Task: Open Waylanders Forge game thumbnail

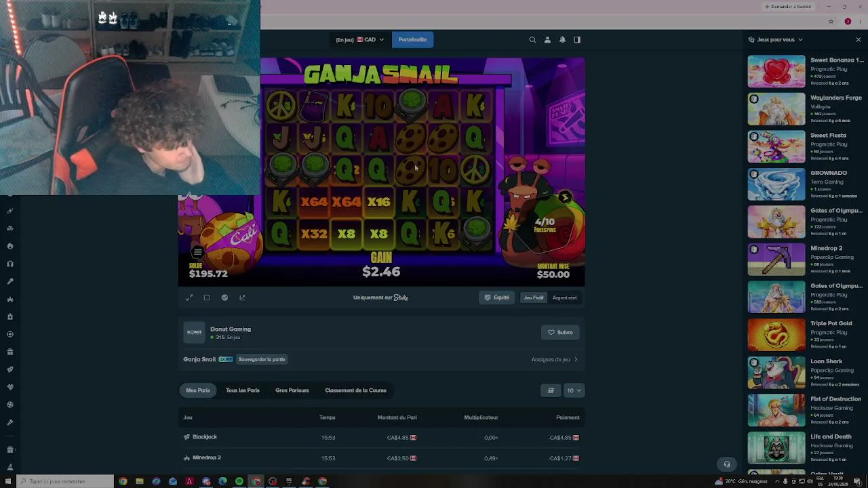Action: pos(776,109)
